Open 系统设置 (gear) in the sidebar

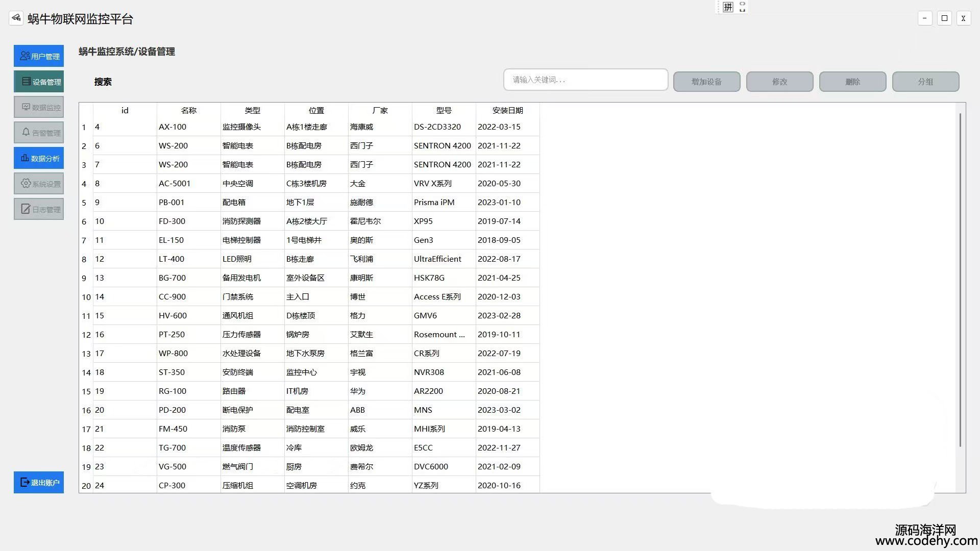tap(39, 184)
